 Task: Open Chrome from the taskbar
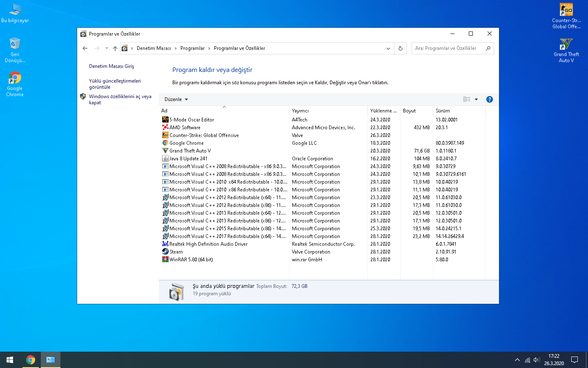click(31, 360)
